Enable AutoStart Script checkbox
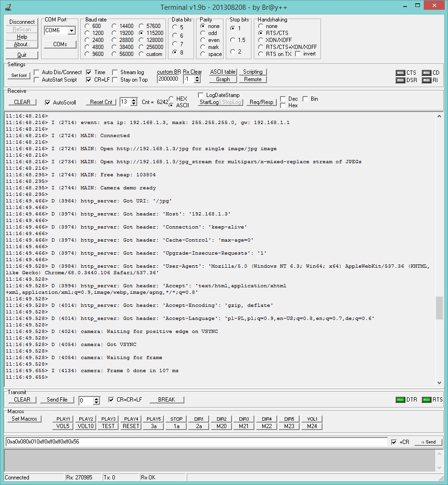This screenshot has width=448, height=485. (x=36, y=80)
